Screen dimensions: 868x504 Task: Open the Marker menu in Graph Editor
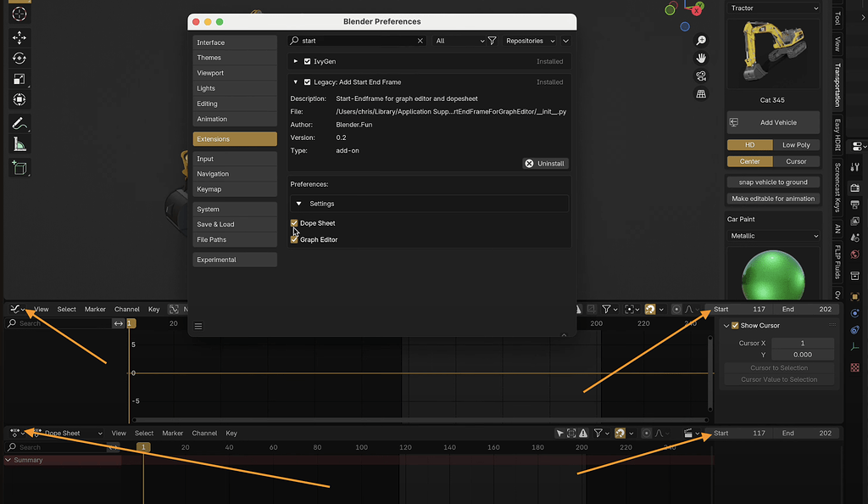(95, 309)
